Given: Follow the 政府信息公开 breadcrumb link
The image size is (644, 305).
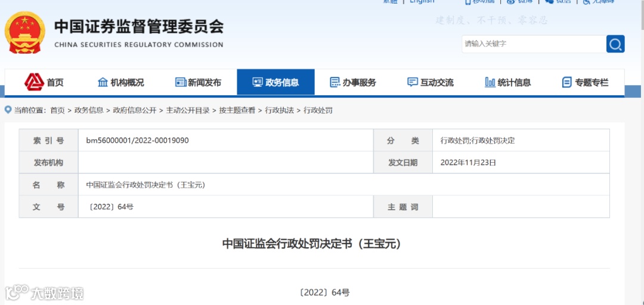Looking at the screenshot, I should click(x=135, y=110).
